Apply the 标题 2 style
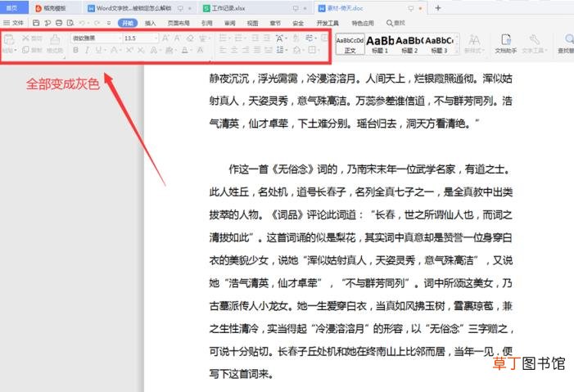Screen dimensions: 574x392 409,44
